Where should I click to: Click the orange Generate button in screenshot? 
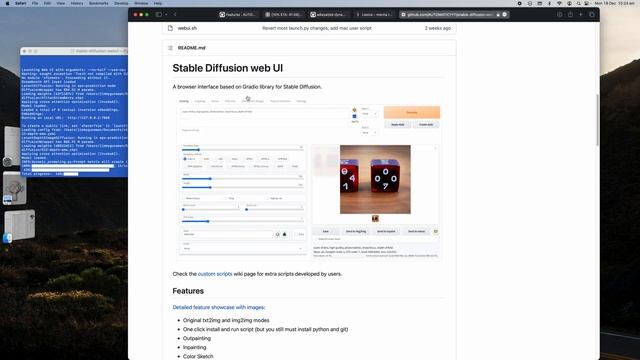[412, 112]
